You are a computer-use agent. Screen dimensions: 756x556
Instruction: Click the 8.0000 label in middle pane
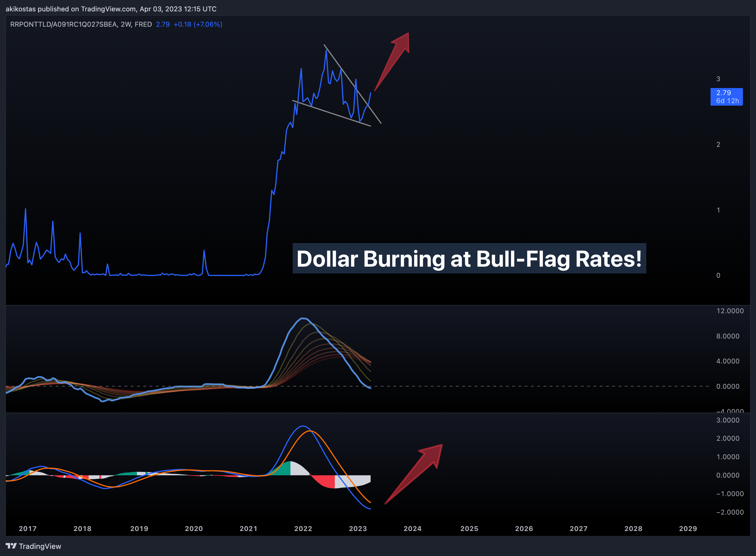coord(728,336)
